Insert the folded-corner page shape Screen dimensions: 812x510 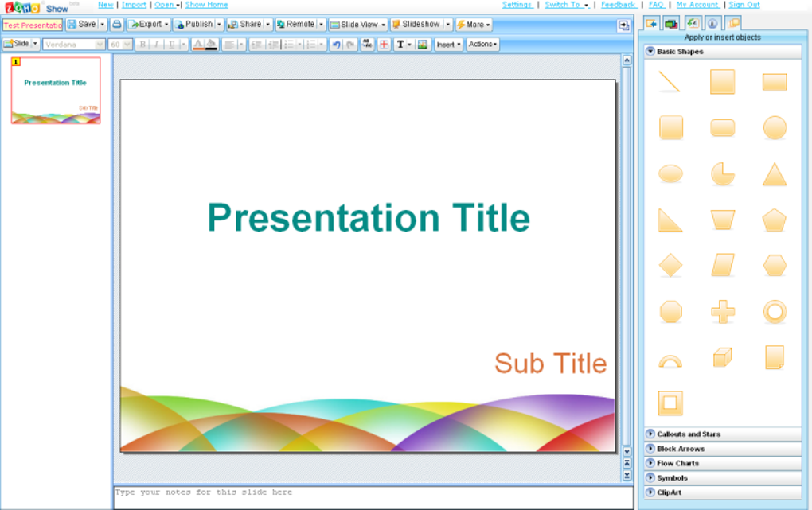pyautogui.click(x=775, y=357)
